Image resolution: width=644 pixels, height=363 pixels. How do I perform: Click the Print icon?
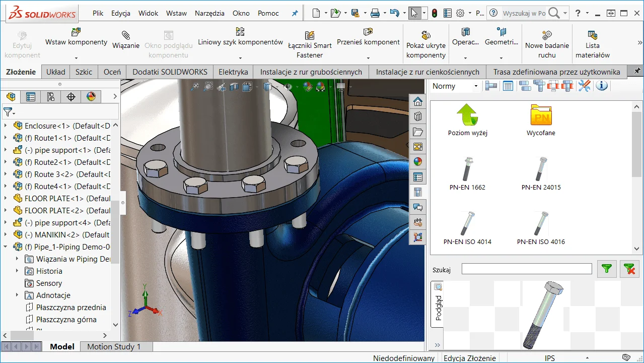[x=375, y=13]
